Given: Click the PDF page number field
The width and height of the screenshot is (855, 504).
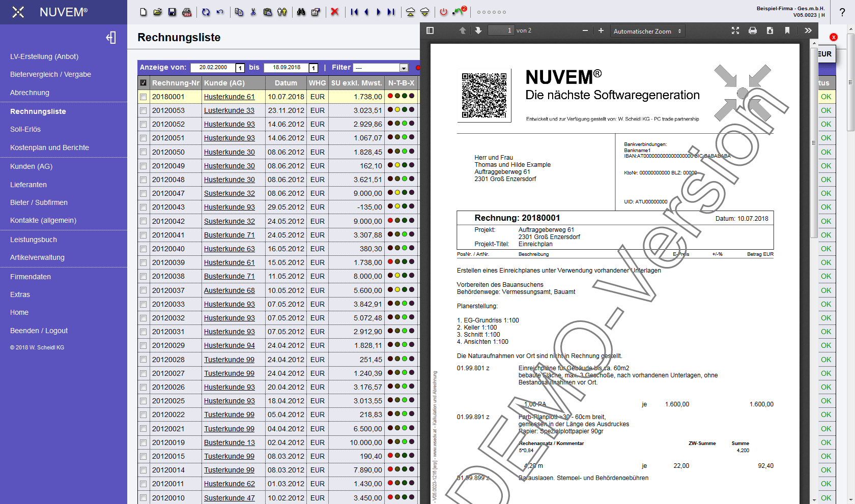Looking at the screenshot, I should click(x=501, y=31).
